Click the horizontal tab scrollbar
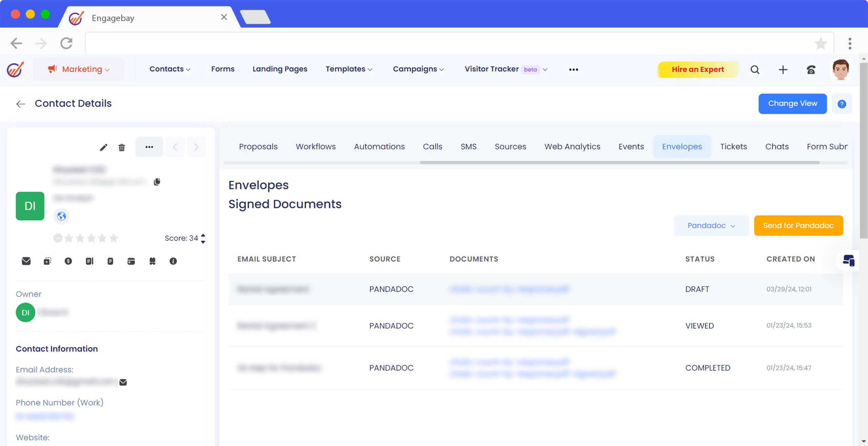 pos(619,163)
